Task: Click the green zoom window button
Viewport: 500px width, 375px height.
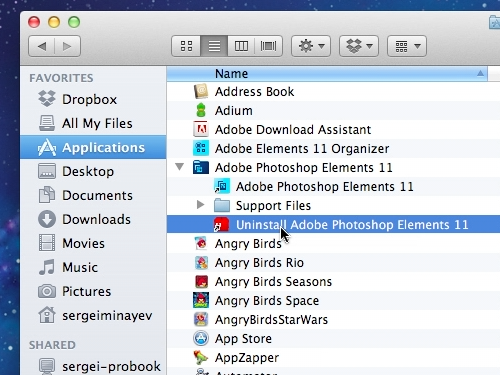Action: tap(74, 22)
